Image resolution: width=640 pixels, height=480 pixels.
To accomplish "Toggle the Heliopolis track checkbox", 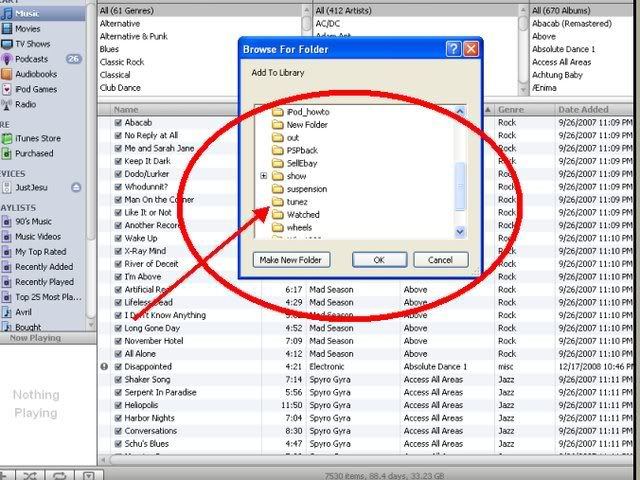I will (x=118, y=404).
